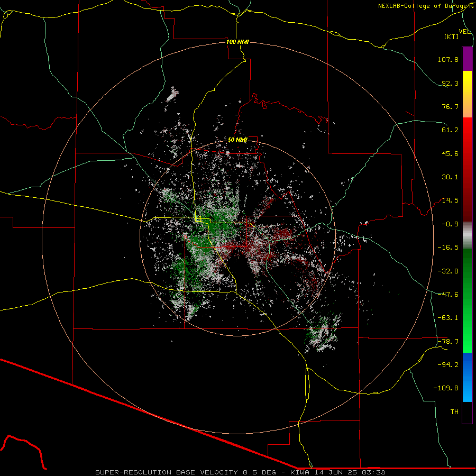Click the -32.0 value on velocity scale
This screenshot has width=476, height=476.
coord(448,271)
